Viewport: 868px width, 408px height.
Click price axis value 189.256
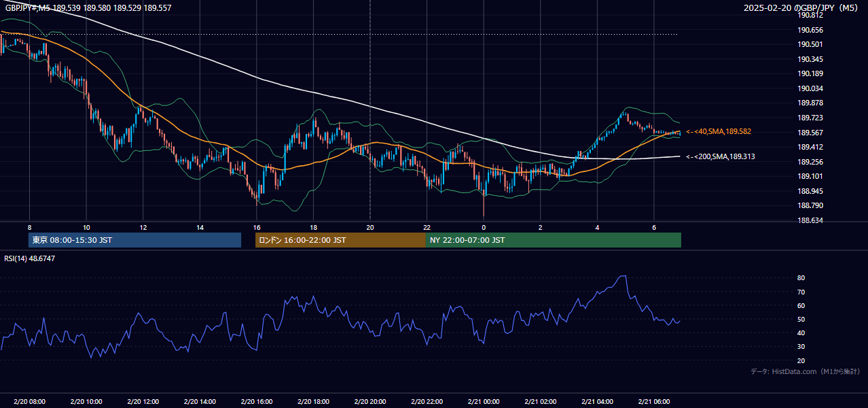[x=810, y=162]
